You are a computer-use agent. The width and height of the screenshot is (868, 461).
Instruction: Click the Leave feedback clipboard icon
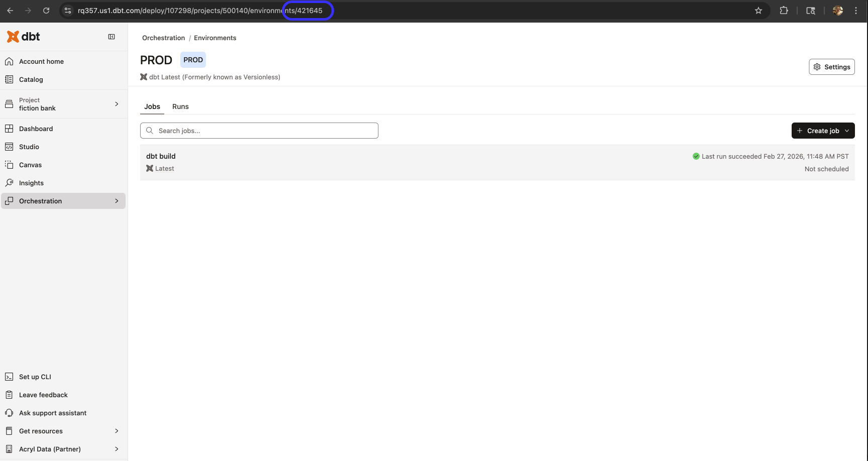[x=9, y=395]
